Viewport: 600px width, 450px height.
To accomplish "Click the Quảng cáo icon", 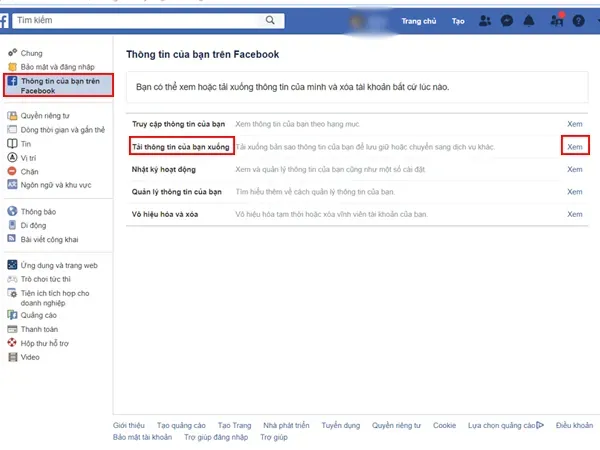I will point(12,315).
